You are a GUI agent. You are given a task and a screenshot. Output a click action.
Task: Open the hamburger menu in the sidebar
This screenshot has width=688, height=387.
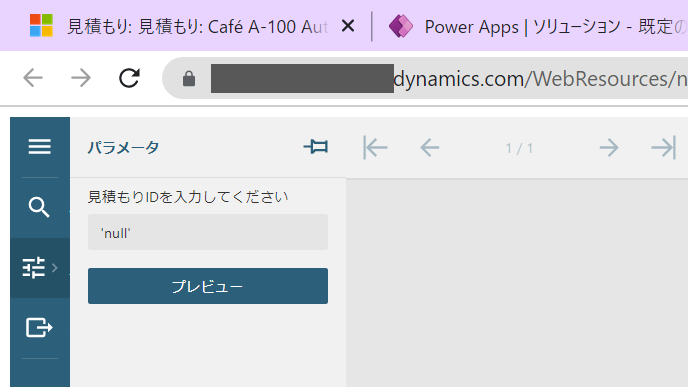(x=39, y=147)
